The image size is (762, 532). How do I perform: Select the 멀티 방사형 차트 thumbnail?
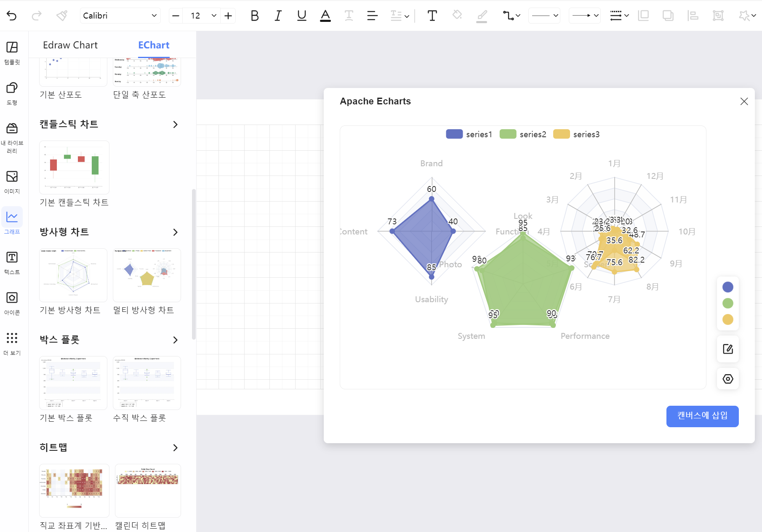click(x=147, y=275)
